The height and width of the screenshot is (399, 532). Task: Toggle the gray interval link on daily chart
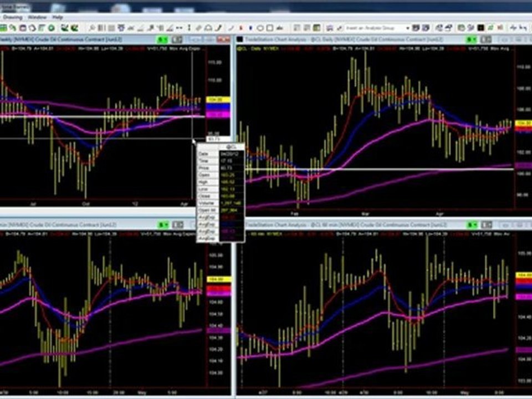point(486,40)
